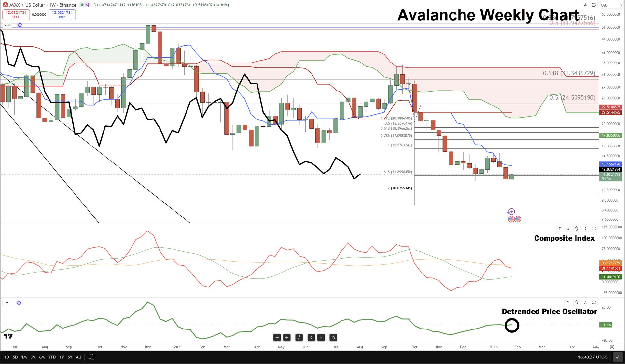Open go to date calendar
Viewport: 625px width, 364px height.
pyautogui.click(x=91, y=357)
